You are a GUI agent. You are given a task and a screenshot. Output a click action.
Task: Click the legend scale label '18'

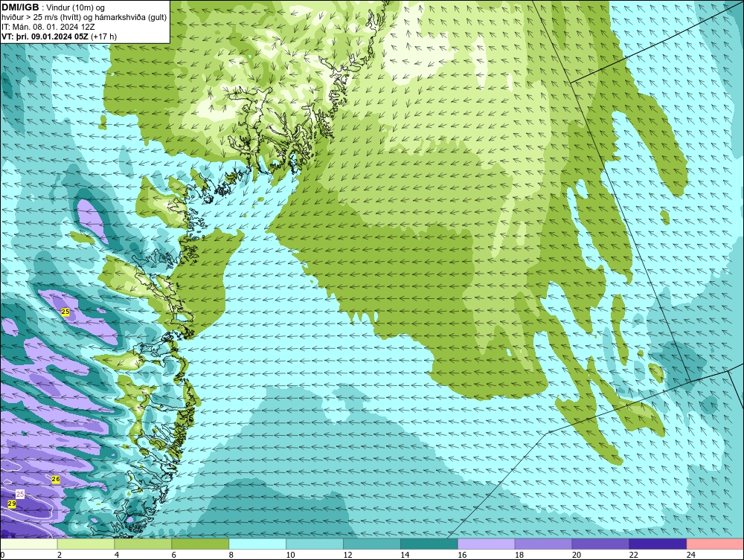pos(519,555)
